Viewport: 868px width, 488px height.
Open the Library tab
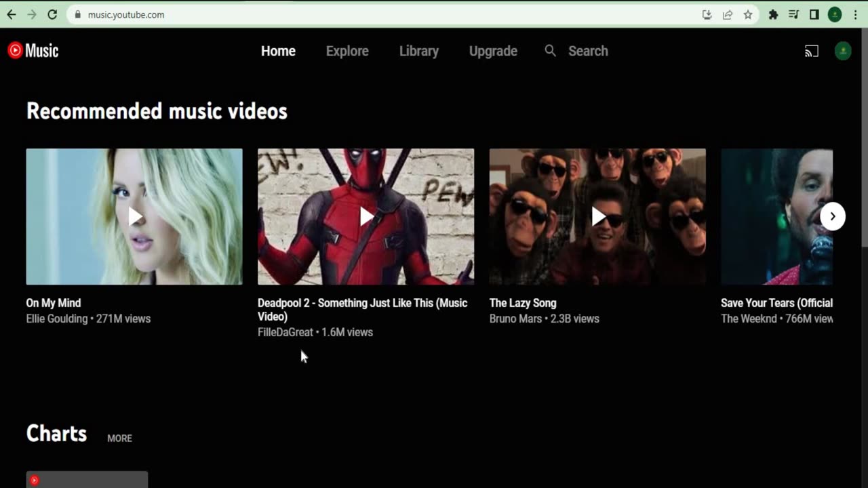pos(419,51)
